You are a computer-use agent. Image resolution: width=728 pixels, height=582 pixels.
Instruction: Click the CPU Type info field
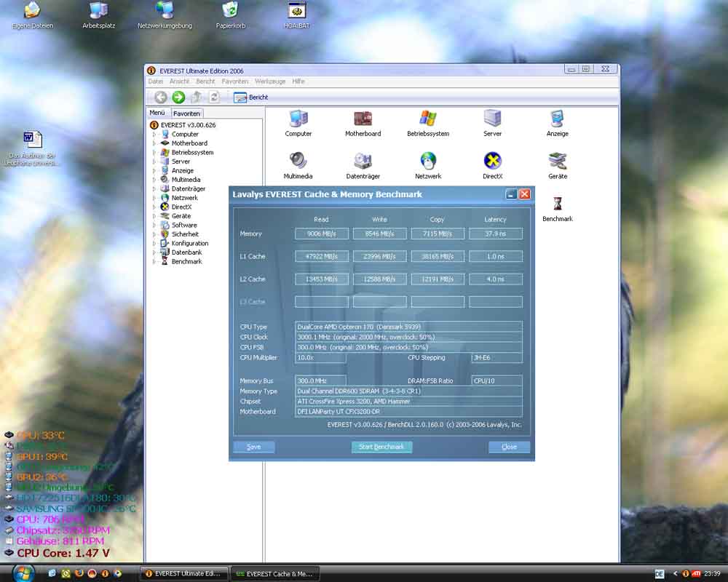point(408,327)
